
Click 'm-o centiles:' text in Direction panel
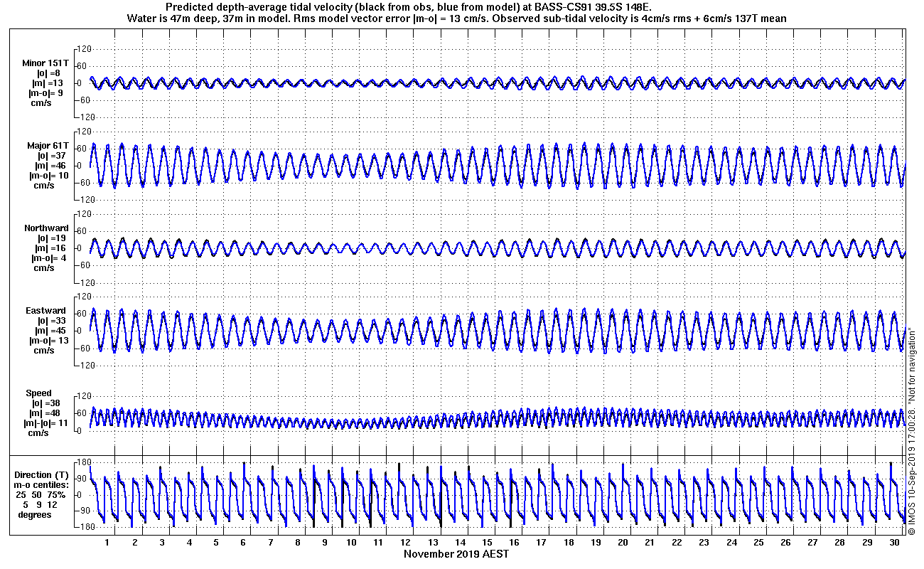[42, 485]
